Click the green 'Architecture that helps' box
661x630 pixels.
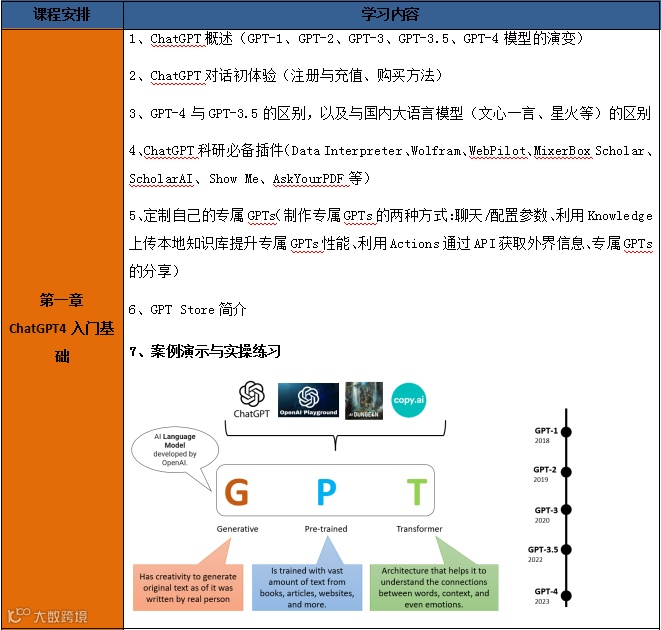434,587
